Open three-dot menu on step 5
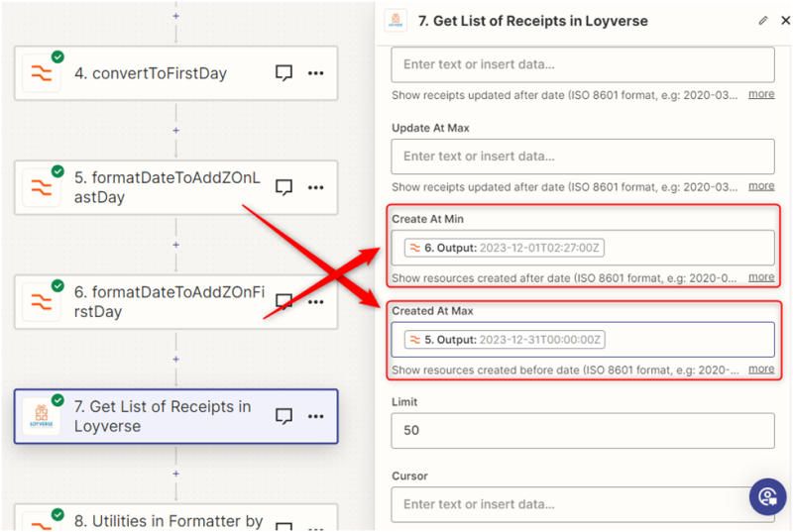The image size is (793, 532). (316, 187)
